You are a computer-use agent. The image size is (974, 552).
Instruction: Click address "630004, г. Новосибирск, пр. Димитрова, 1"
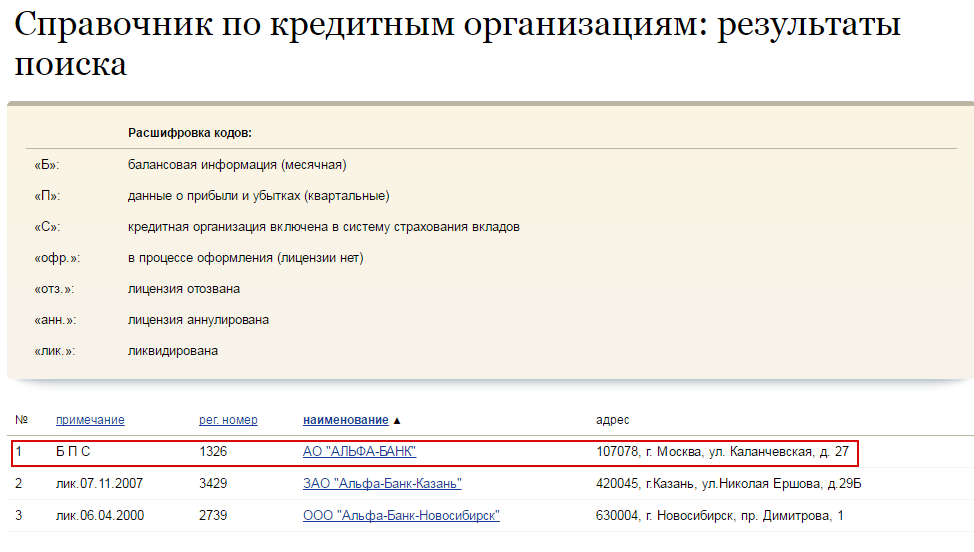click(720, 516)
